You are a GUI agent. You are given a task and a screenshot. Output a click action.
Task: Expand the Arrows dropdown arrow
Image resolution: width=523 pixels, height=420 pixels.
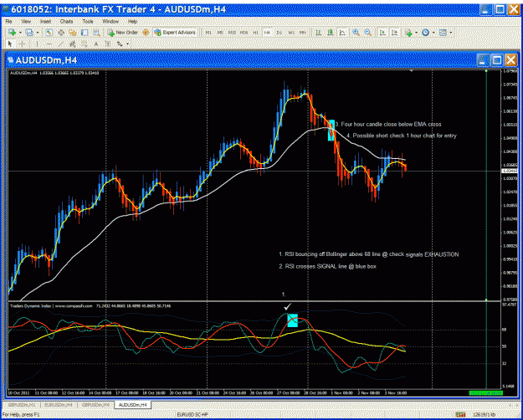127,44
